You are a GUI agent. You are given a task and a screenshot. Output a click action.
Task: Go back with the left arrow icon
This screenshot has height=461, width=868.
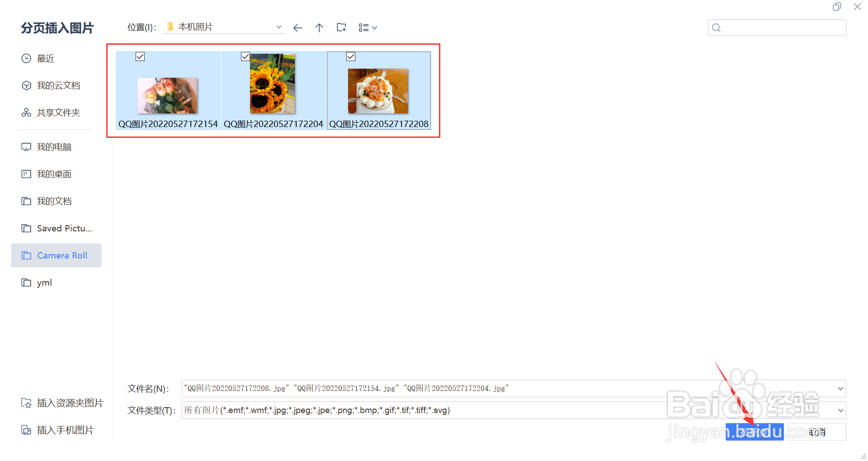coord(297,28)
